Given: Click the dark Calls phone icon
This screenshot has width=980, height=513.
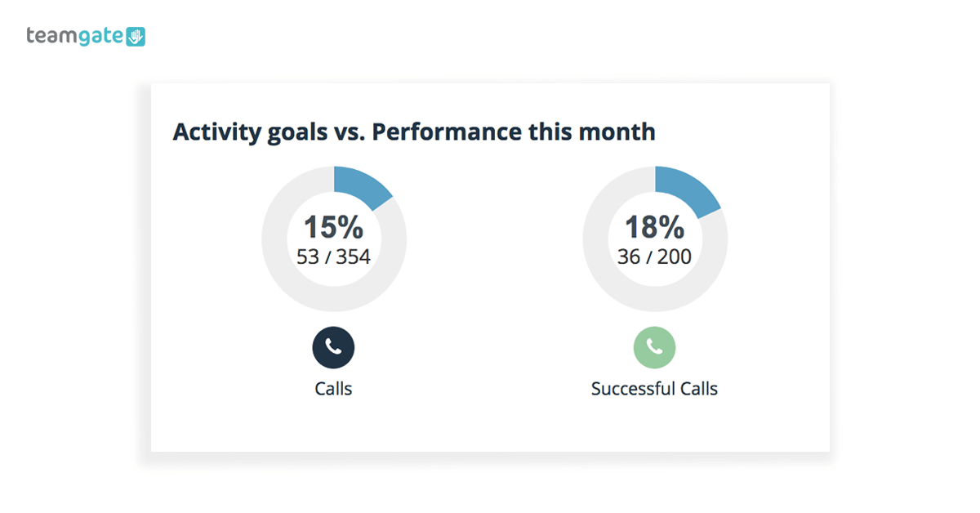Looking at the screenshot, I should point(333,347).
